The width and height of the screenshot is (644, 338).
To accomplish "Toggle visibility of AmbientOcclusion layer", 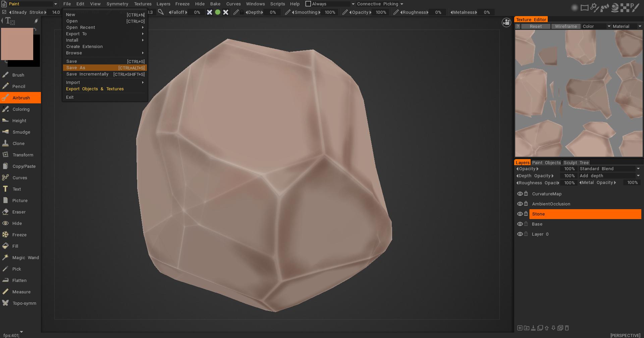I will pos(520,204).
